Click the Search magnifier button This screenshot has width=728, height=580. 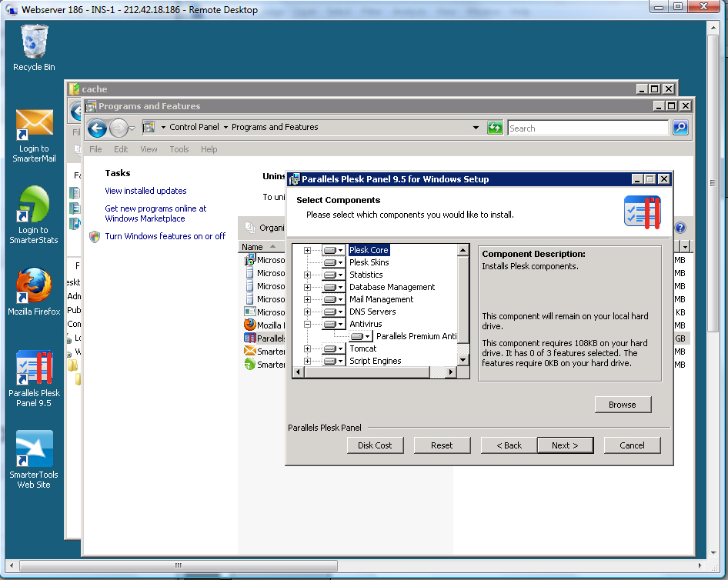click(680, 128)
